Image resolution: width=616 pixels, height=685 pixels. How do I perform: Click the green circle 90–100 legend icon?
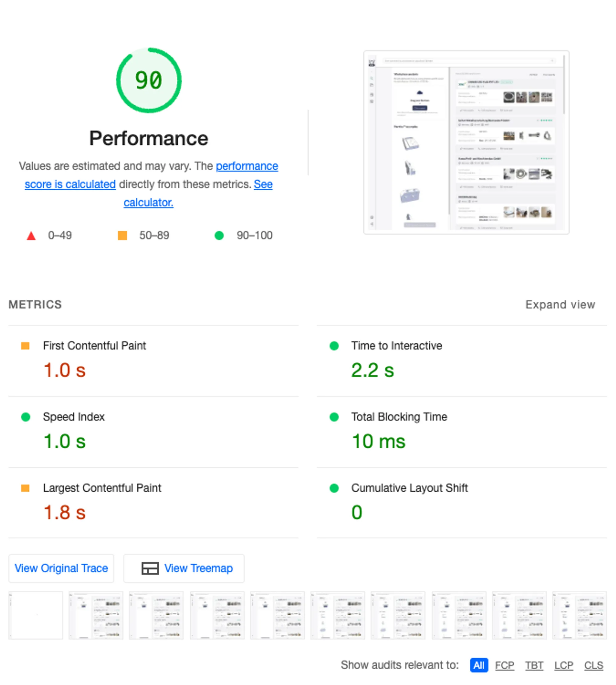(219, 236)
